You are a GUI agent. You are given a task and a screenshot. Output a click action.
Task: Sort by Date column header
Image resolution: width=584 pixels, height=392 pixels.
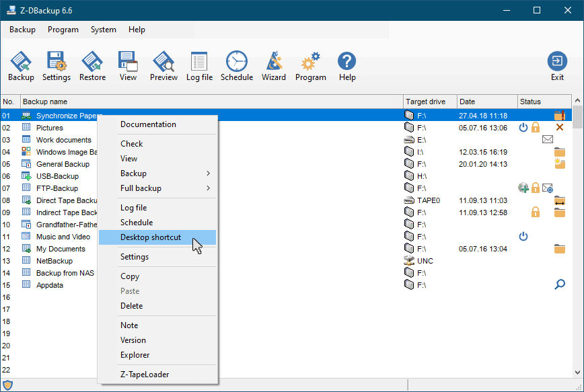(x=487, y=102)
